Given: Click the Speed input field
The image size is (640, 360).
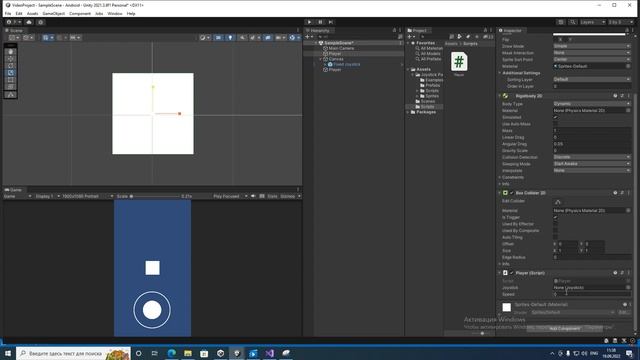Looking at the screenshot, I should [592, 294].
